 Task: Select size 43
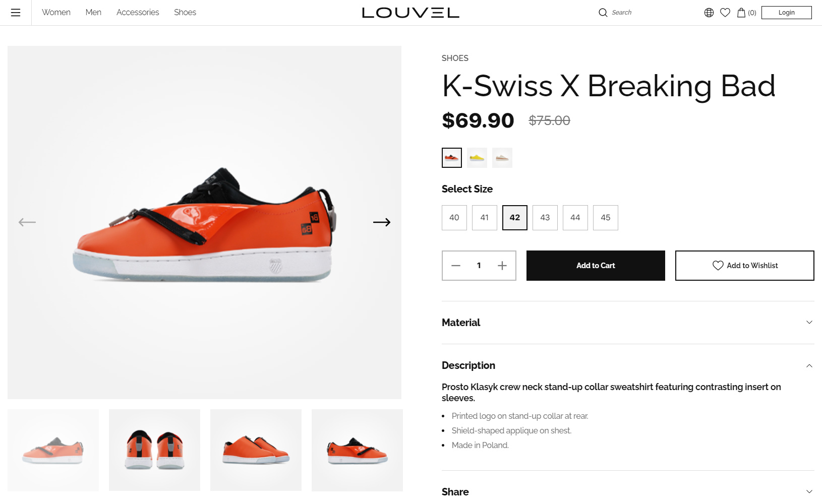pos(545,218)
